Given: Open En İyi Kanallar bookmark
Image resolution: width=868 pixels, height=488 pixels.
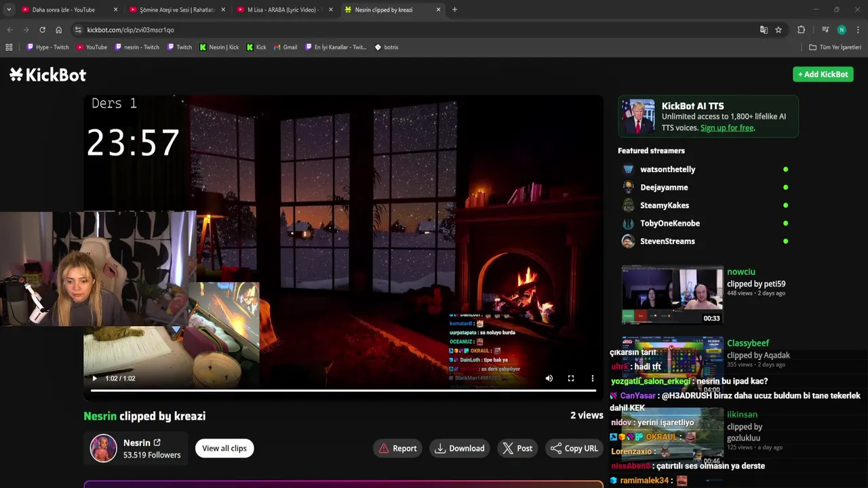Looking at the screenshot, I should 336,47.
